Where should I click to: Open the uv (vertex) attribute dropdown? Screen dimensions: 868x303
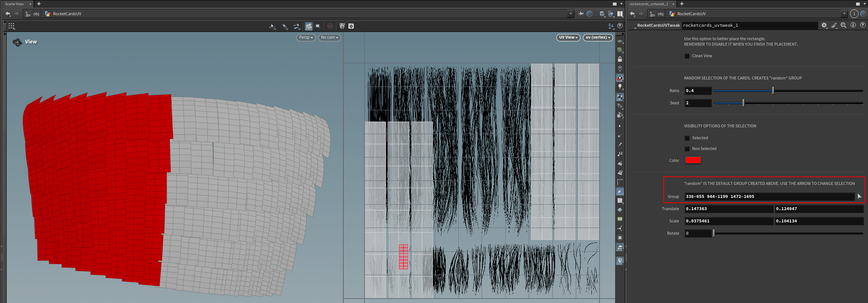tap(598, 38)
